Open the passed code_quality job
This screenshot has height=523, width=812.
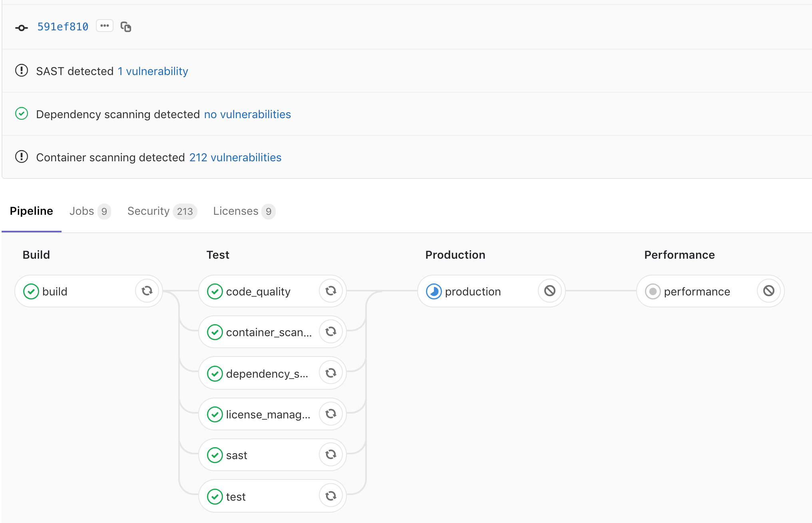pos(258,291)
